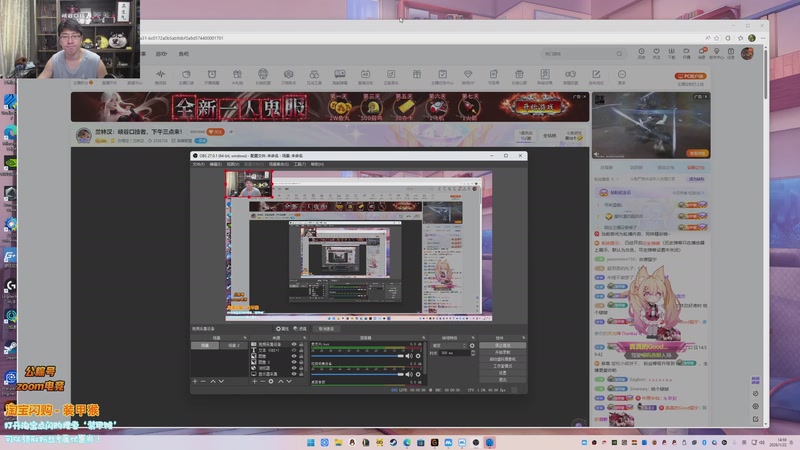800x450 pixels.
Task: Hide the 视频采集设备 source eye icon
Action: click(294, 344)
